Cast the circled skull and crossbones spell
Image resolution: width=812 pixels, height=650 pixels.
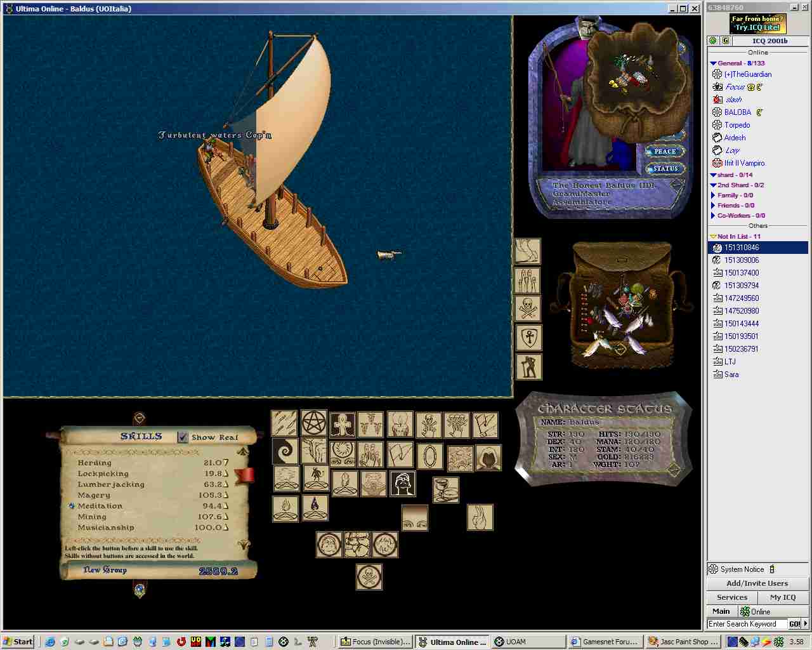click(x=369, y=576)
